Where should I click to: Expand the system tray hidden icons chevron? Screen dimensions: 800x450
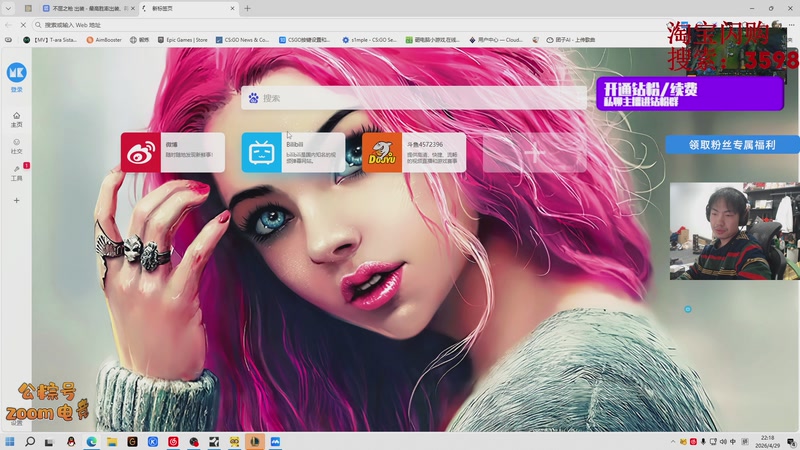[x=673, y=442]
